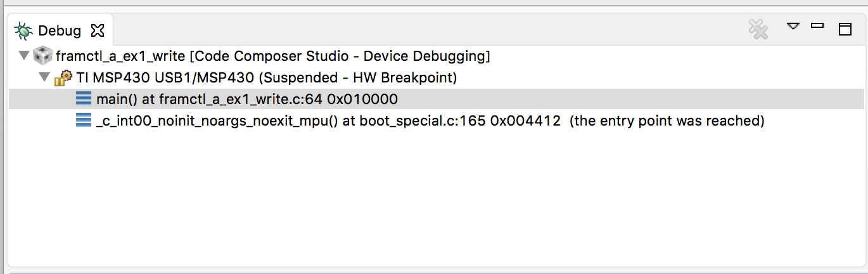
Task: Click the gear thread icon for TI MSP430
Action: (63, 77)
